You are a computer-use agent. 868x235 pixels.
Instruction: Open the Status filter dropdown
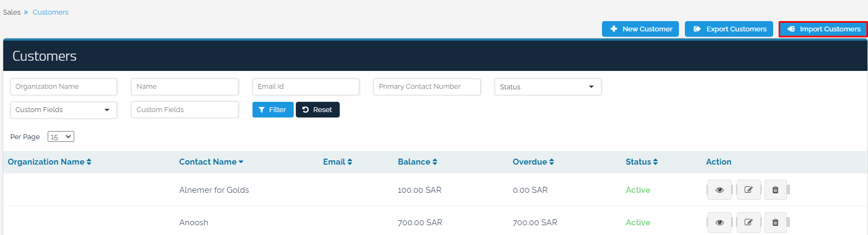pos(547,87)
